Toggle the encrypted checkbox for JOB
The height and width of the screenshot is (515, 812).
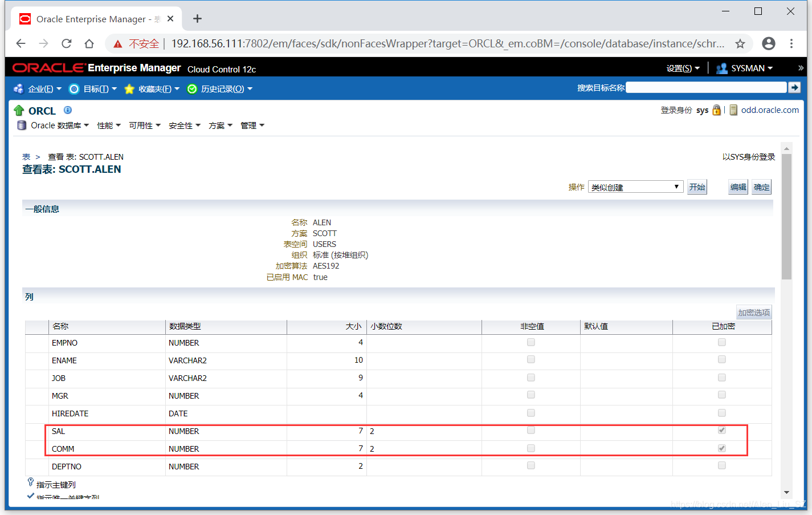pos(722,378)
